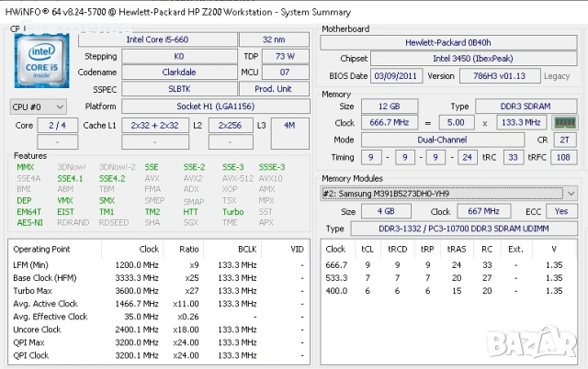Click the DDR3 SDRAM memory type field
This screenshot has height=369, width=588.
click(526, 106)
